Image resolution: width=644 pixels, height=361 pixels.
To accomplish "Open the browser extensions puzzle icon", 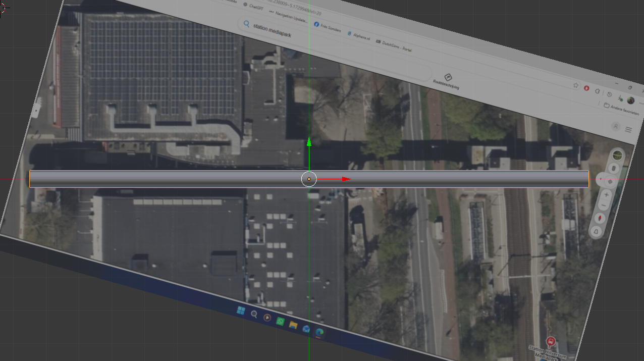I will click(598, 91).
